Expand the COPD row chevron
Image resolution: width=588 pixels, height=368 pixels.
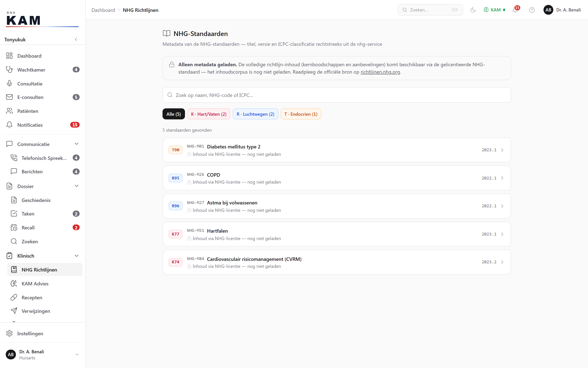point(502,178)
